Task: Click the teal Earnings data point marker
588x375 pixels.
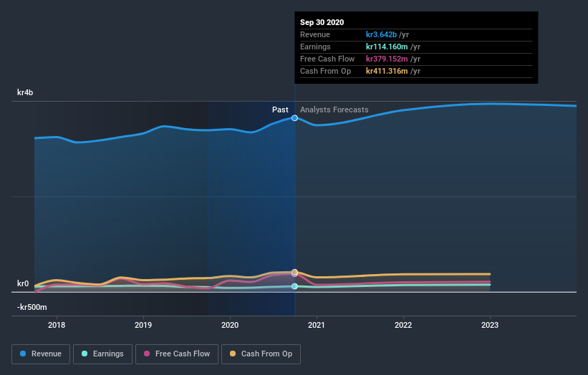Action: point(295,286)
